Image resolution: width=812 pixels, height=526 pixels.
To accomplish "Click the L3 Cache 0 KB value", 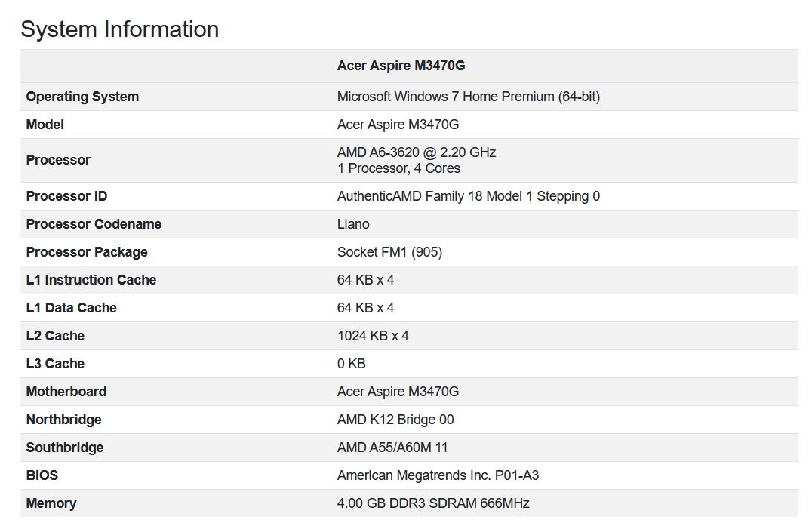I will [351, 364].
